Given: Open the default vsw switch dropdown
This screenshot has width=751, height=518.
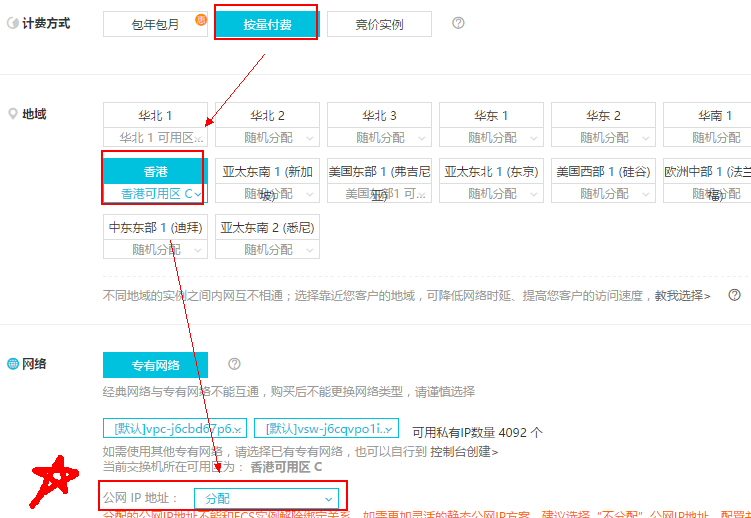Looking at the screenshot, I should click(326, 428).
